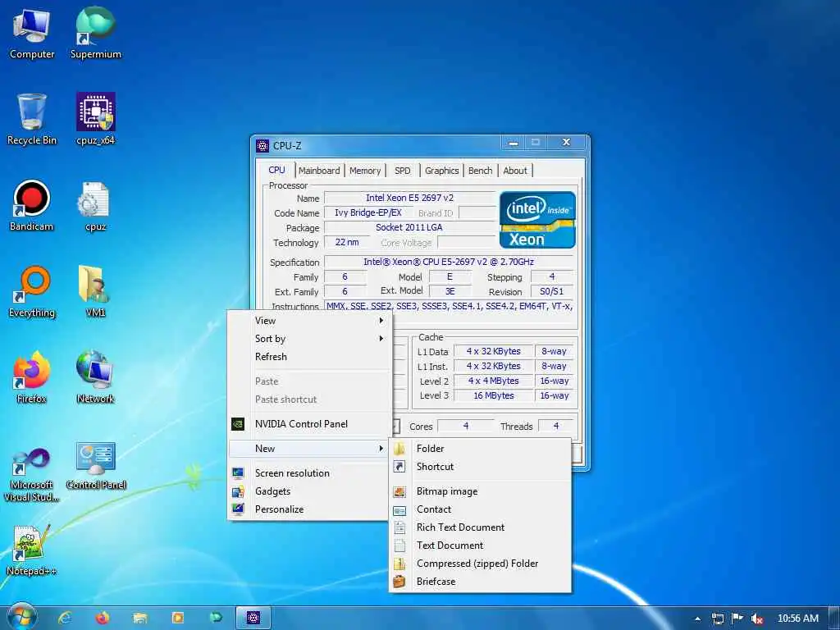Click the muted volume tray icon

pos(756,619)
